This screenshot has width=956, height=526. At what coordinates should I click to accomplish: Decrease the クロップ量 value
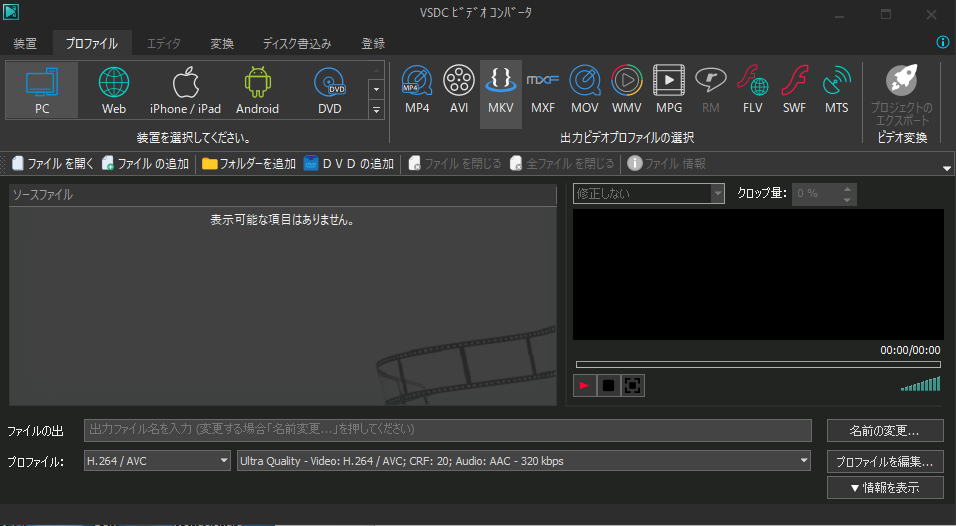pyautogui.click(x=847, y=200)
